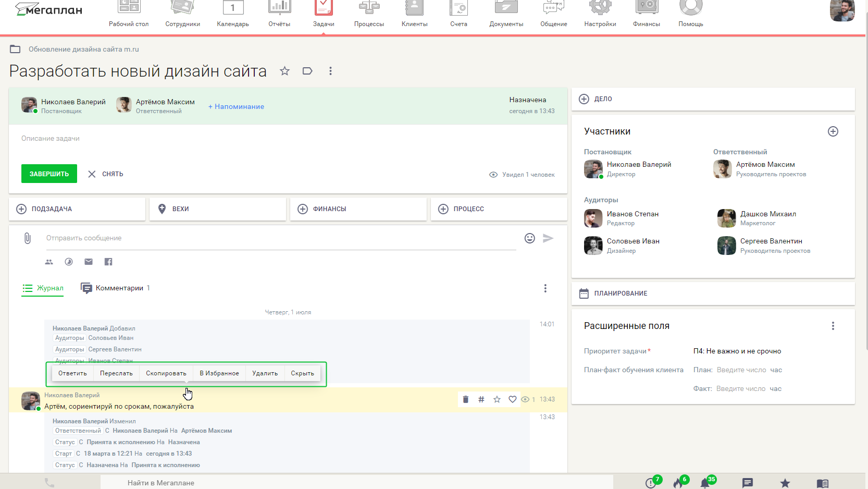Open Расширенные поля three-dot menu
Screen dimensions: 868x489
click(x=833, y=326)
